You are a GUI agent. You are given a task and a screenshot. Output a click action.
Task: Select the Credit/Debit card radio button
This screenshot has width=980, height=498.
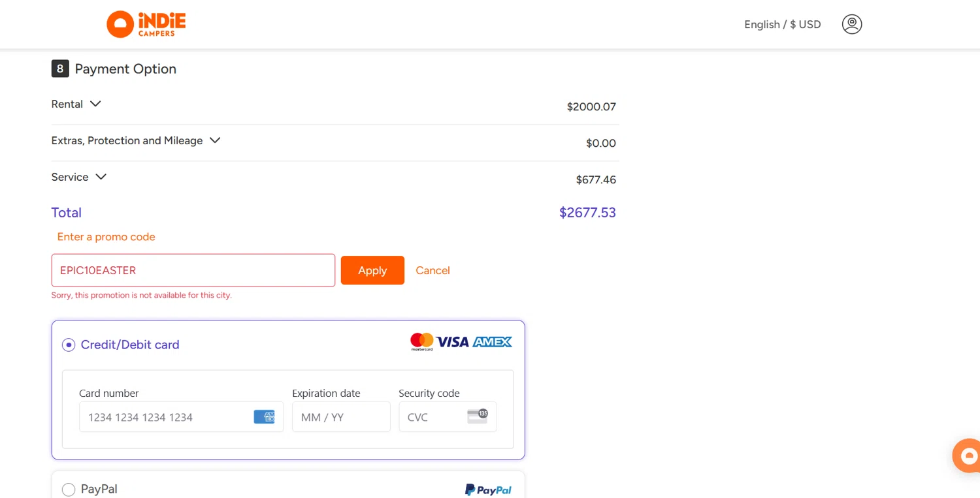tap(69, 345)
